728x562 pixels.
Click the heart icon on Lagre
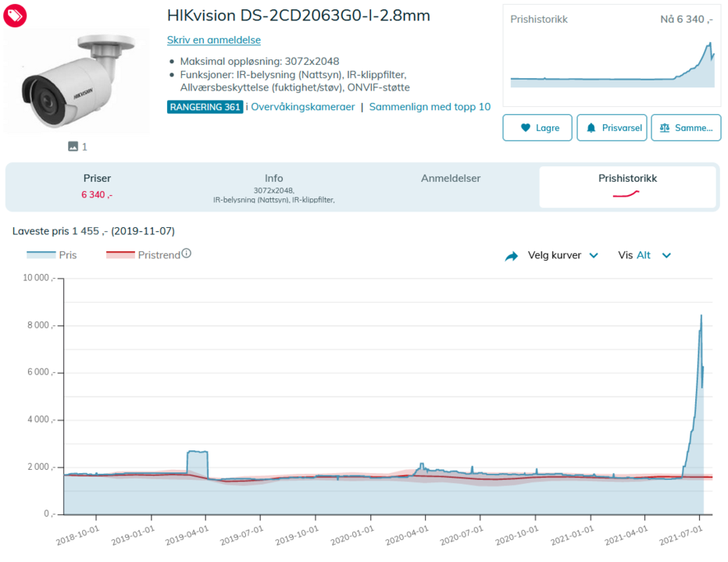tap(525, 128)
